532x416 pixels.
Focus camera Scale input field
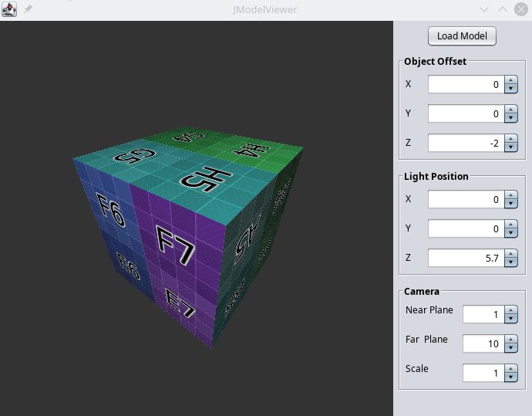[x=483, y=374]
